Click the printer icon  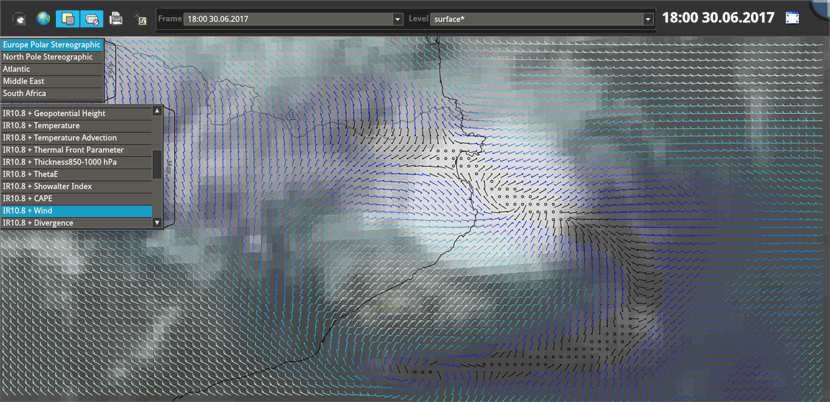click(116, 18)
